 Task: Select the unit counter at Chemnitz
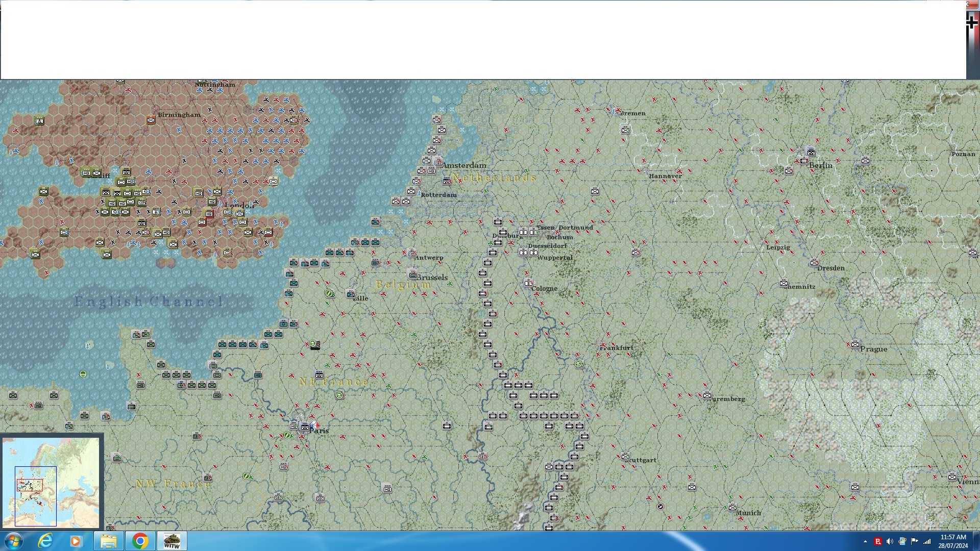tap(783, 283)
